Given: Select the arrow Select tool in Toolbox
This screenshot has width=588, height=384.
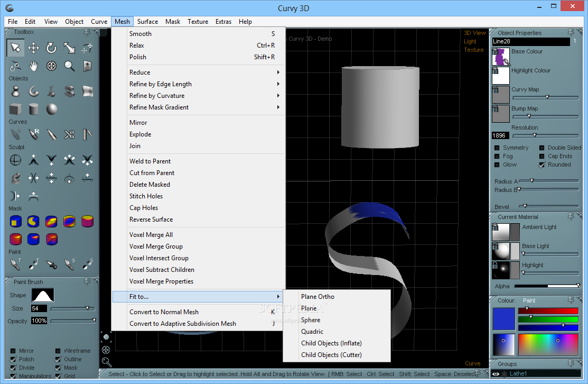Looking at the screenshot, I should tap(15, 48).
